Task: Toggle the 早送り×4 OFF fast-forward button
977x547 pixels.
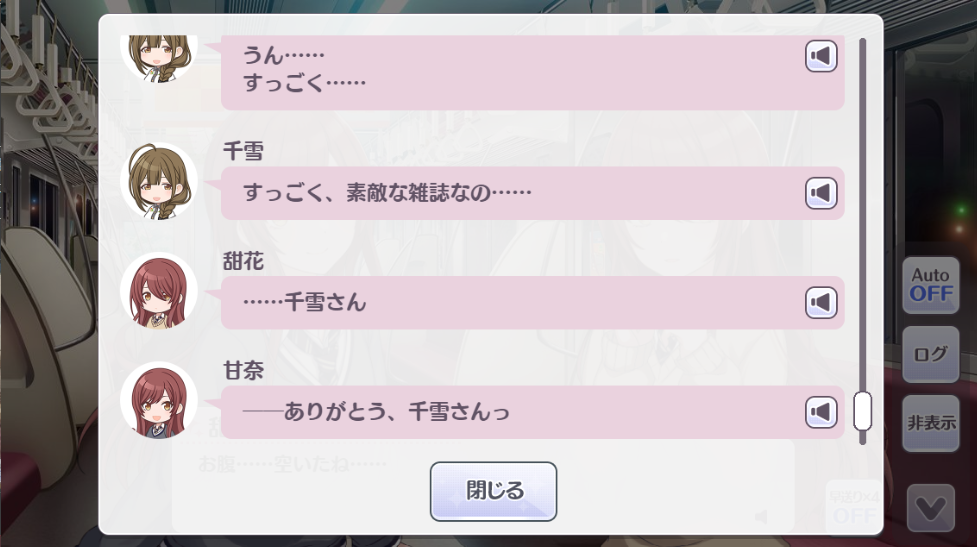Action: pyautogui.click(x=855, y=507)
